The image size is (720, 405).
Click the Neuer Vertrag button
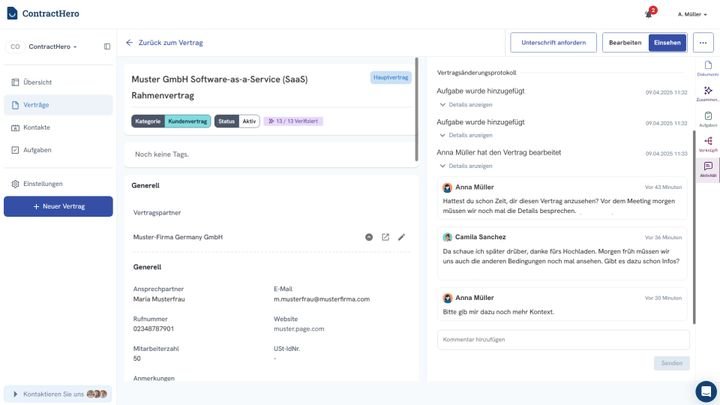coord(58,207)
